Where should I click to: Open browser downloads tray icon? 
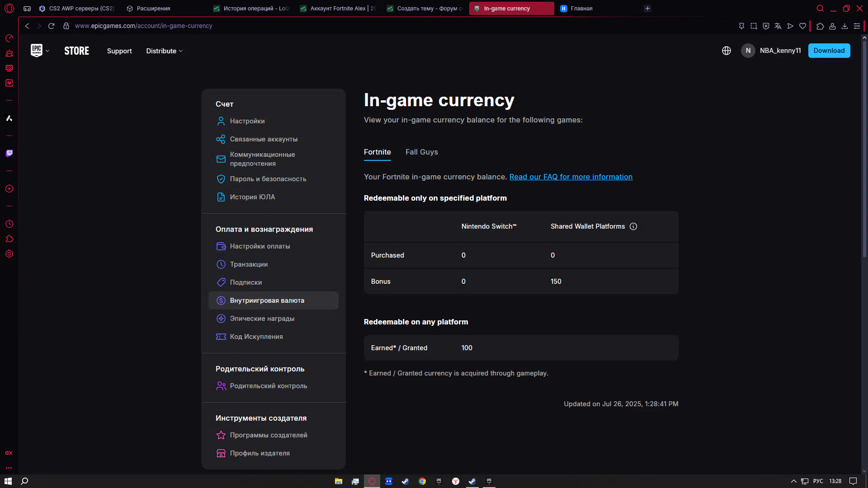click(844, 26)
